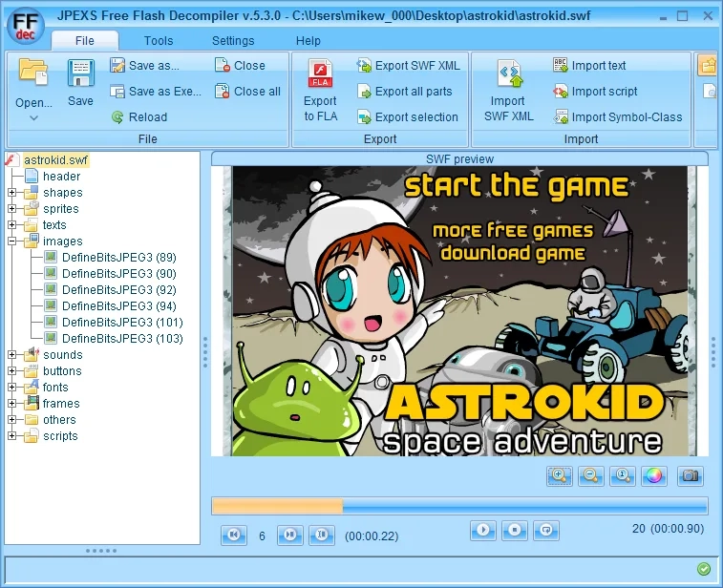Expand the others folder
This screenshot has width=723, height=588.
click(x=12, y=420)
